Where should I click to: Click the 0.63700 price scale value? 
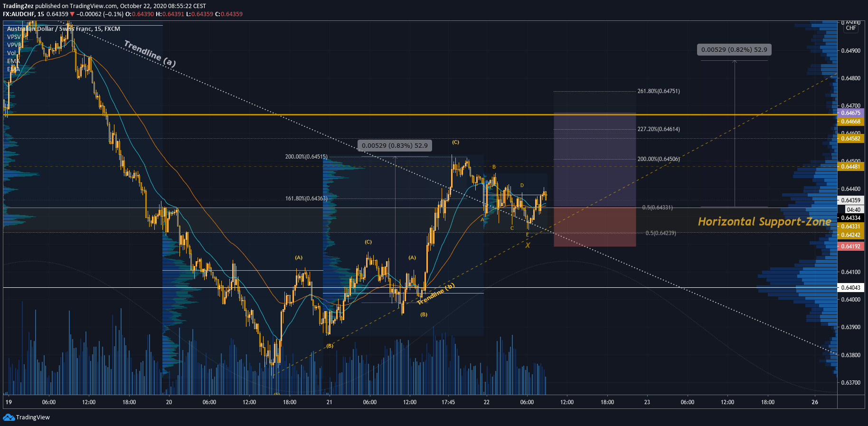(850, 383)
